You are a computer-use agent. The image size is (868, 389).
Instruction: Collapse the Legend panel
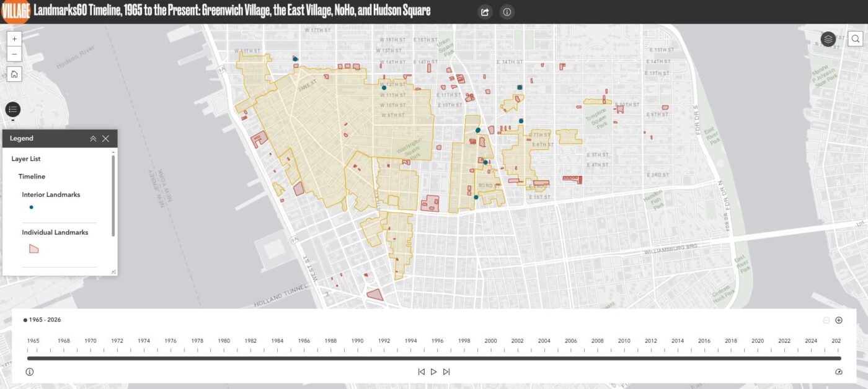pos(93,139)
